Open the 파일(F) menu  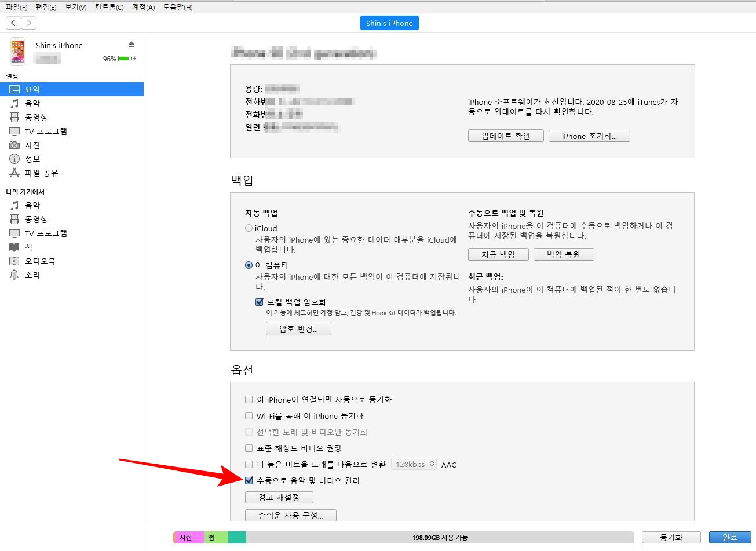(x=16, y=7)
